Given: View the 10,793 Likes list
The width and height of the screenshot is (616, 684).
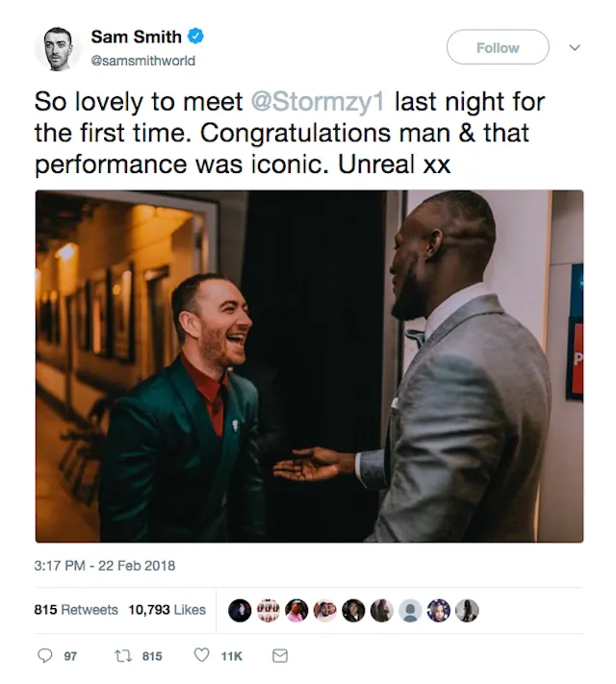Looking at the screenshot, I should [x=167, y=610].
